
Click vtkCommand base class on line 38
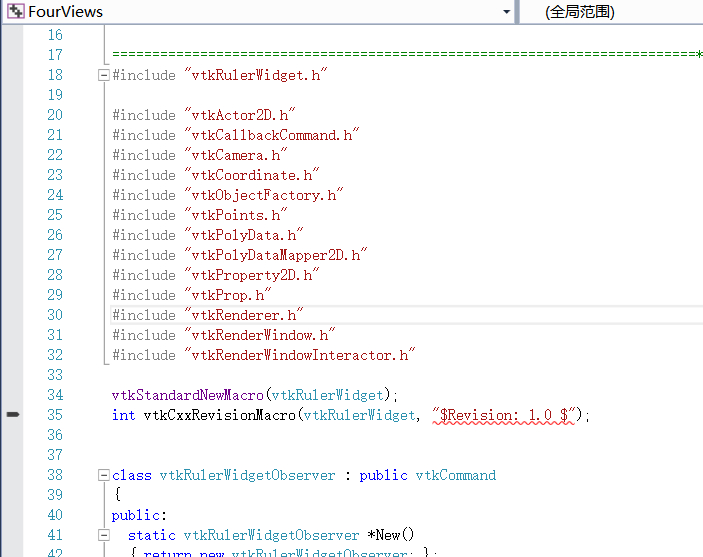point(456,475)
